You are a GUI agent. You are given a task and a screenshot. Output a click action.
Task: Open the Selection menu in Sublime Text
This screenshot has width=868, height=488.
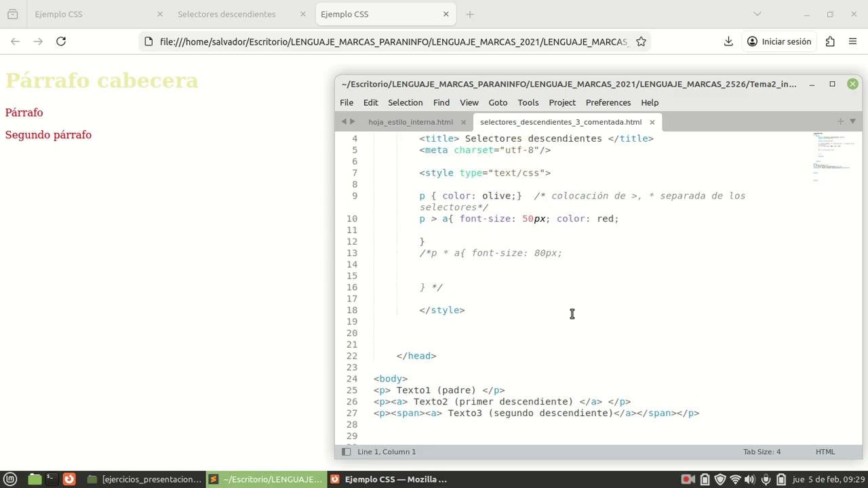(x=405, y=102)
